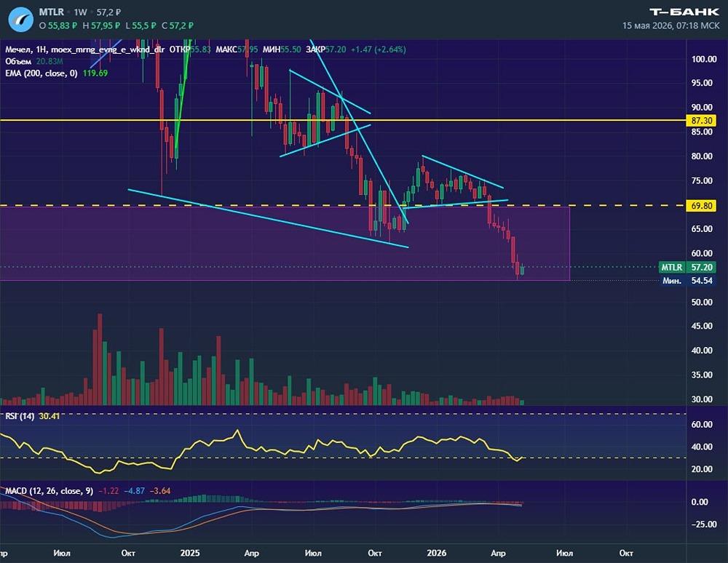The width and height of the screenshot is (728, 563).
Task: Click the Мин. 54.54 minimum label
Action: pos(688,281)
